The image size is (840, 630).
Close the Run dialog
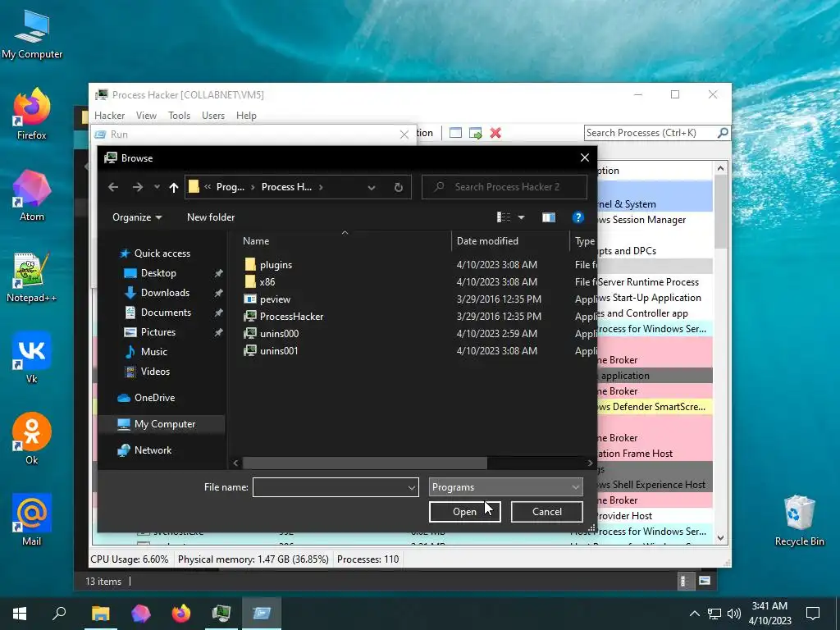[x=404, y=135]
